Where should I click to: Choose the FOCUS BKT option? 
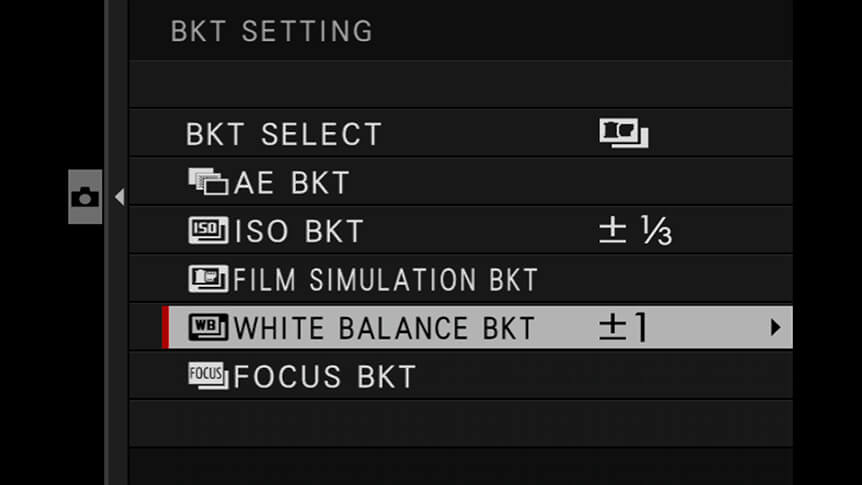point(461,376)
